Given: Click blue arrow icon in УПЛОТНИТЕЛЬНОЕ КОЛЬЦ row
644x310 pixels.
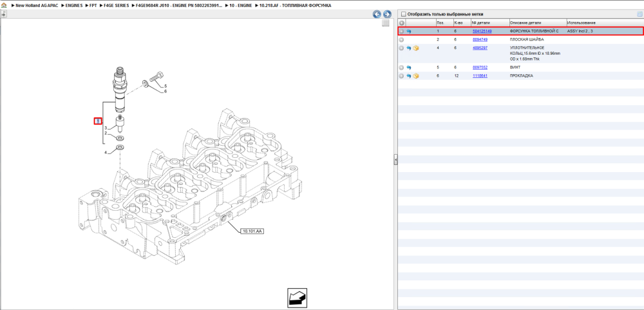Looking at the screenshot, I should pos(409,48).
